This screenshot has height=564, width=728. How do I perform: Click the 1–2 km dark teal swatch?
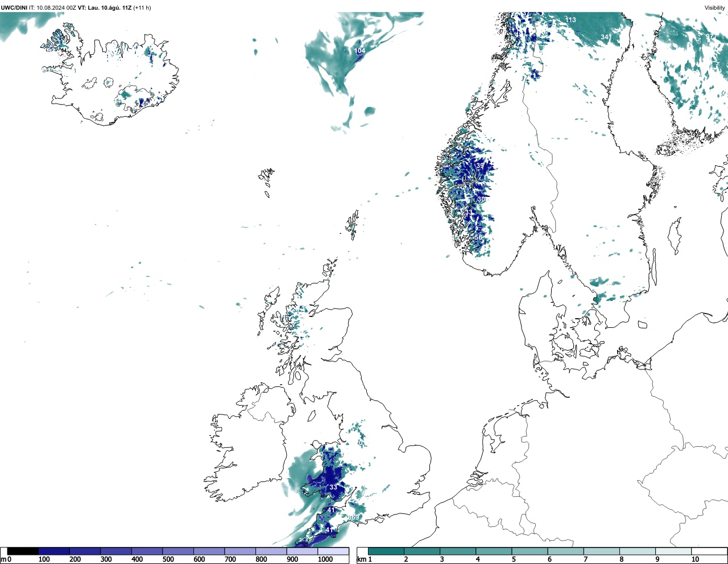[386, 551]
